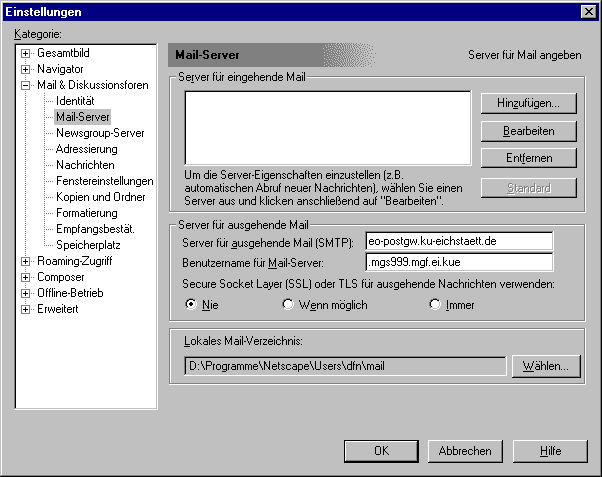Click Wählen to choose mail directory
The width and height of the screenshot is (602, 477).
[545, 366]
